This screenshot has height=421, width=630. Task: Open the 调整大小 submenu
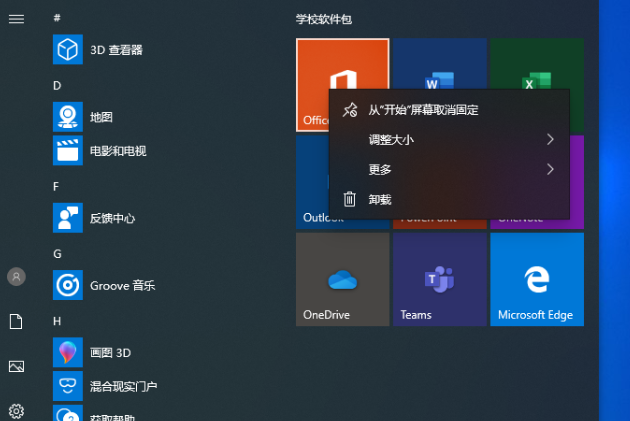449,139
